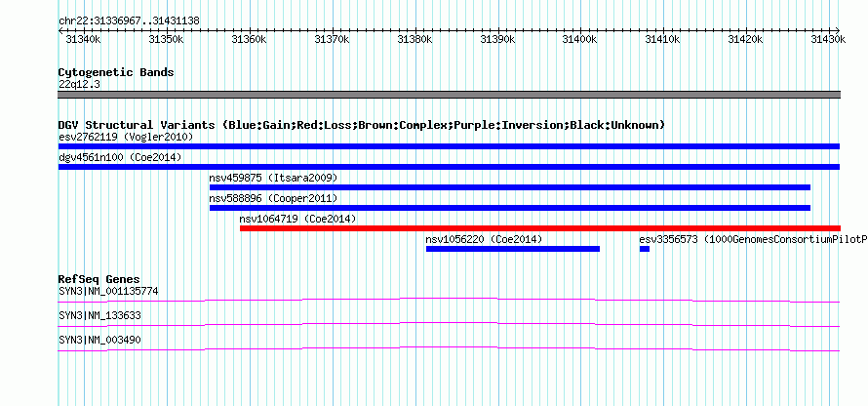The height and width of the screenshot is (406, 868).
Task: Click the SYN3|NM_001135774 gene label
Action: point(108,292)
